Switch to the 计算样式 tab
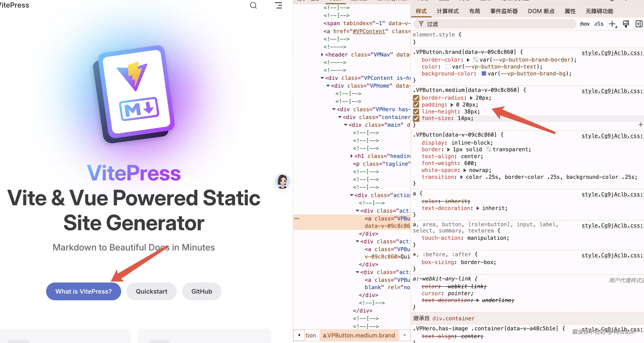Viewport: 644px width, 343px height. [x=448, y=11]
